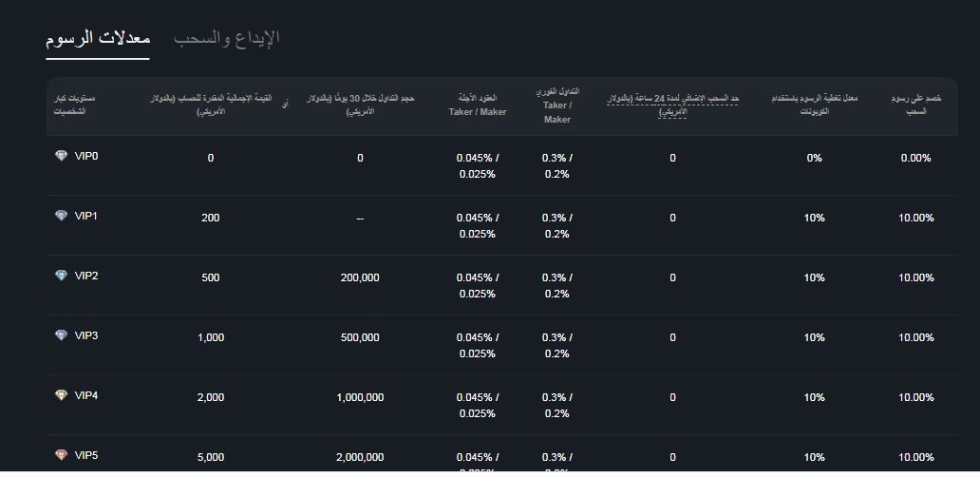Screen dimensions: 980x477
Task: Click the VIP5 2,000,000 volume value
Action: tap(360, 457)
